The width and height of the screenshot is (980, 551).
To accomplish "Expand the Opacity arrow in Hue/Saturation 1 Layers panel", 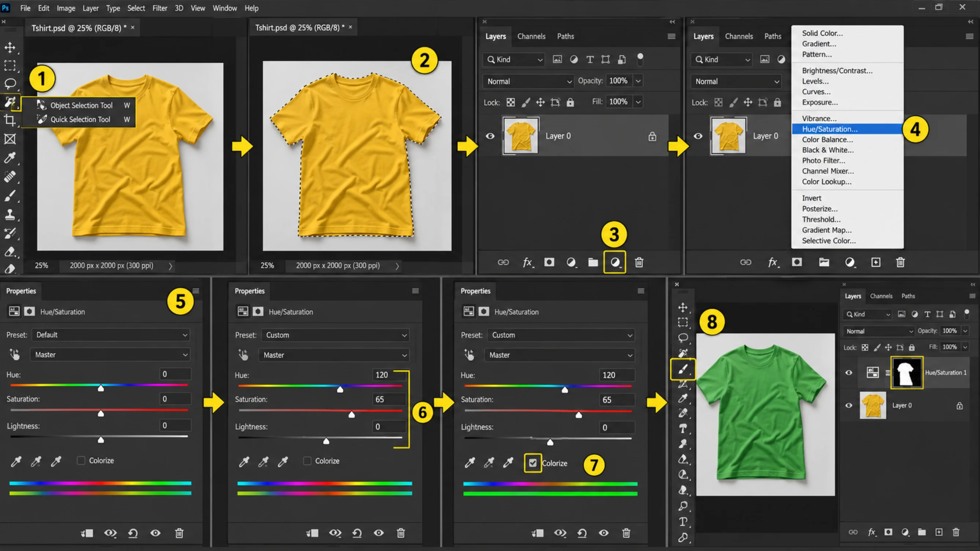I will point(965,331).
